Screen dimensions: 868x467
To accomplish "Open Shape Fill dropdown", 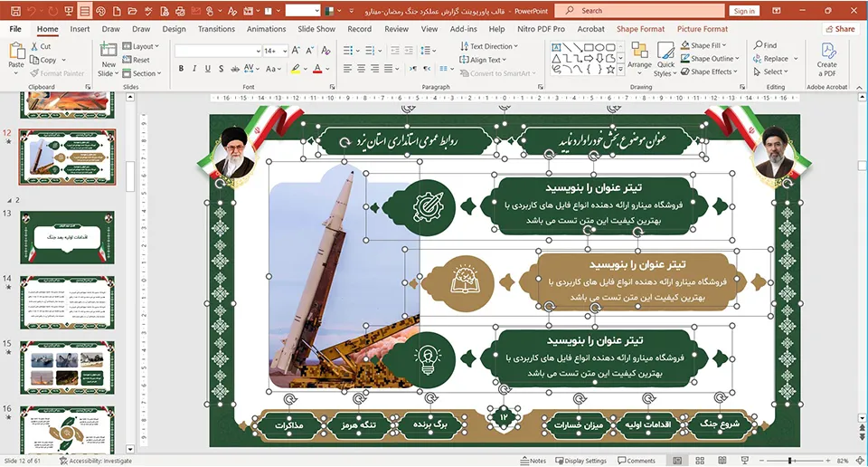I will (x=703, y=45).
